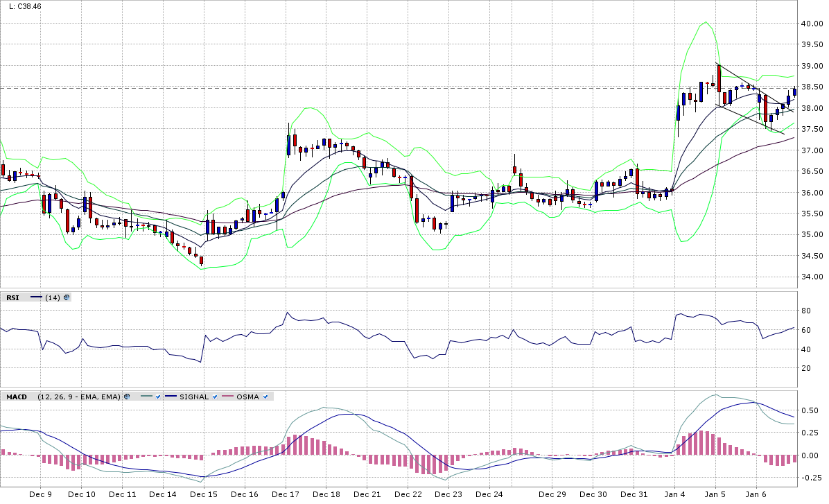Viewport: 829px width, 504px height.
Task: Open the RSI (14) period setting
Action: 52,297
